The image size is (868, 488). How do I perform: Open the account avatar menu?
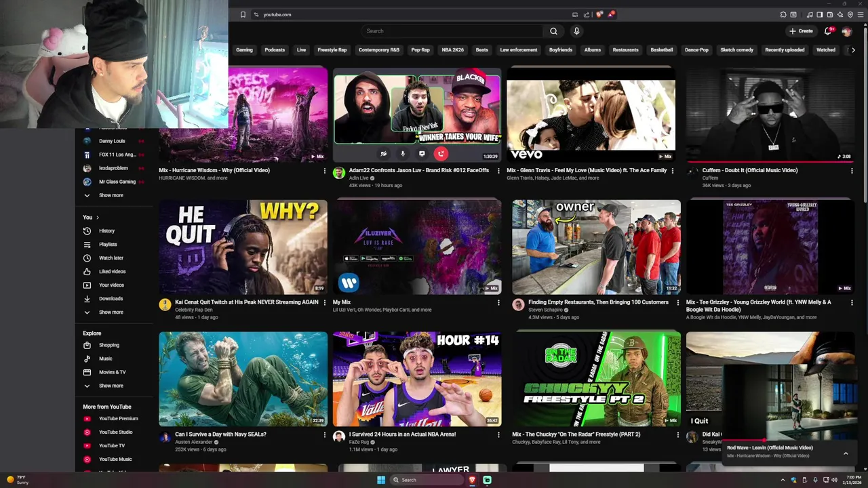846,31
